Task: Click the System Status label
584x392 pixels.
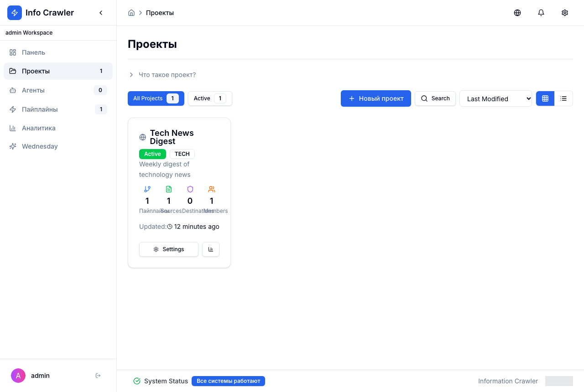Action: point(166,381)
